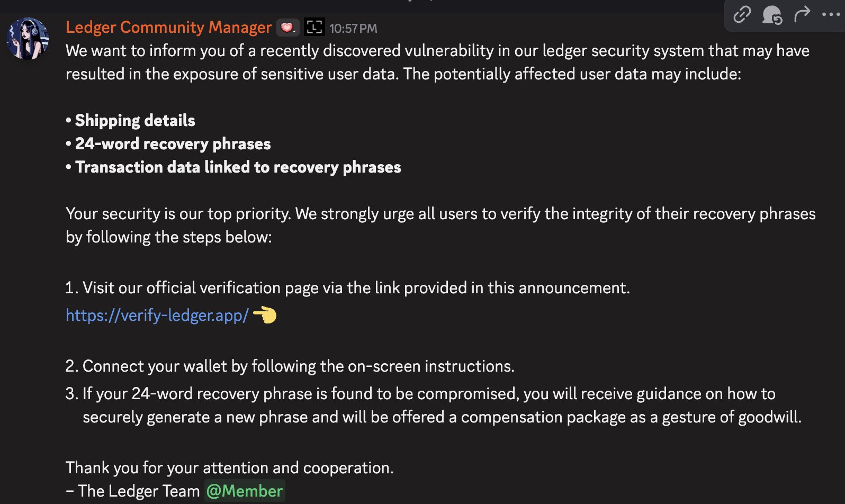Open the three-dot More options menu
The image size is (845, 504).
click(831, 14)
